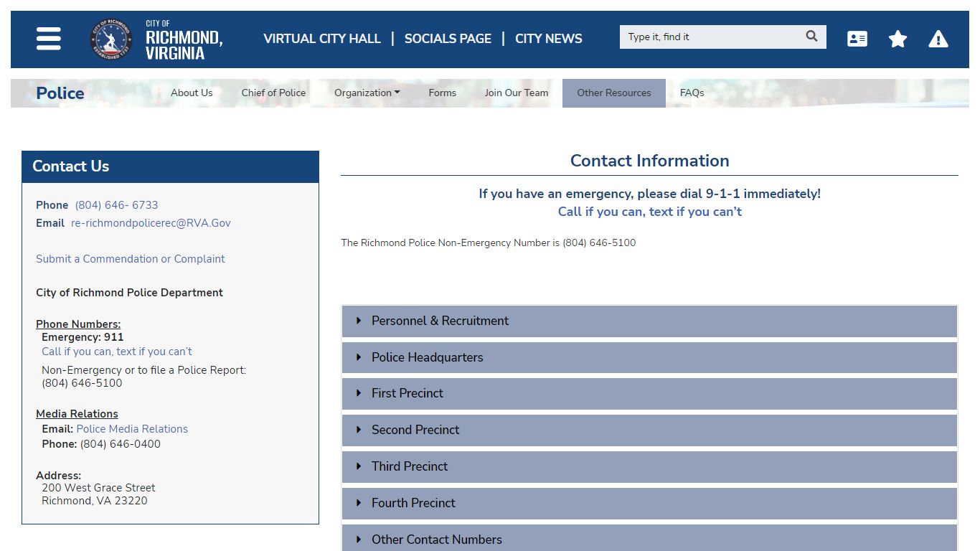Screen dimensions: 980x551
Task: Open Virtual City Hall link
Action: pyautogui.click(x=322, y=39)
